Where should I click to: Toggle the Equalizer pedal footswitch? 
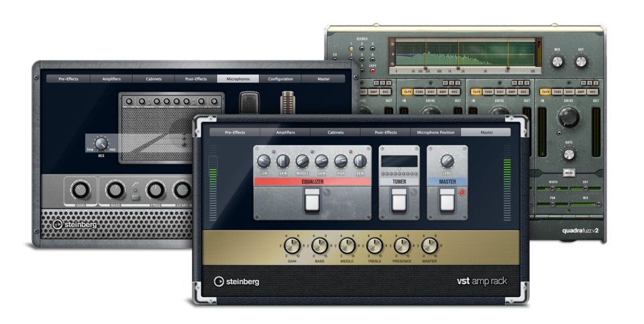(x=312, y=201)
